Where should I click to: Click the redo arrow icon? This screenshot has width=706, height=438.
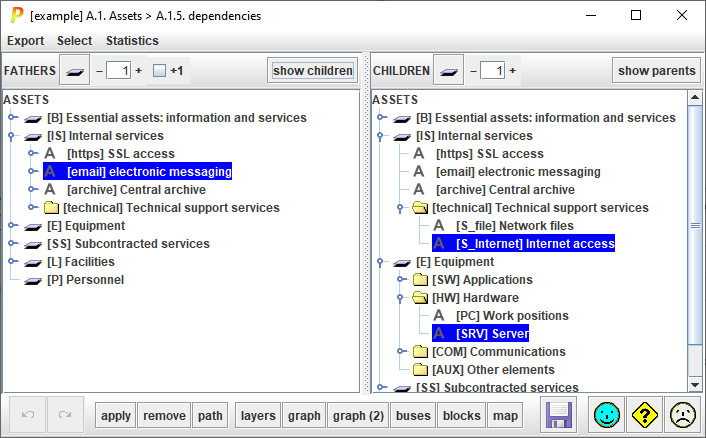click(x=65, y=416)
